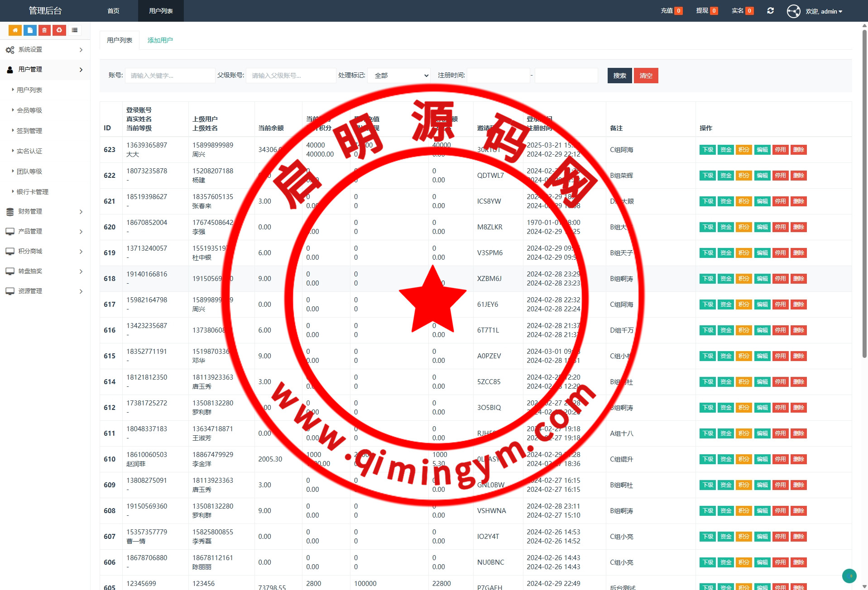Image resolution: width=868 pixels, height=590 pixels.
Task: Select the 首页 top navigation tab
Action: (x=114, y=11)
